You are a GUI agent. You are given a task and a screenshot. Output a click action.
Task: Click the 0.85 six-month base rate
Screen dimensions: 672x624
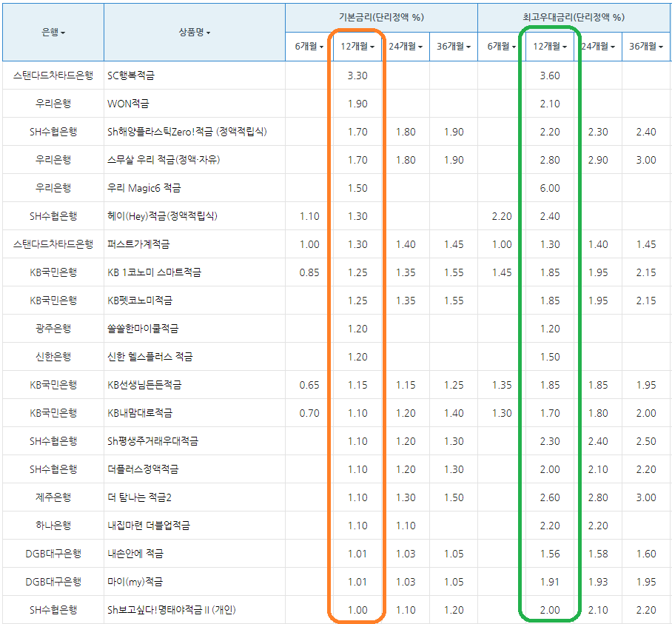coord(309,272)
